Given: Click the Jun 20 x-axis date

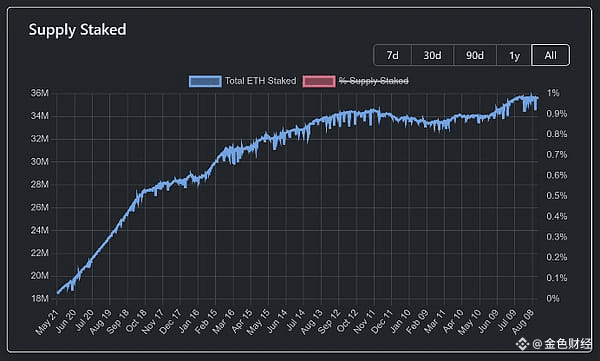Looking at the screenshot, I should 65,322.
